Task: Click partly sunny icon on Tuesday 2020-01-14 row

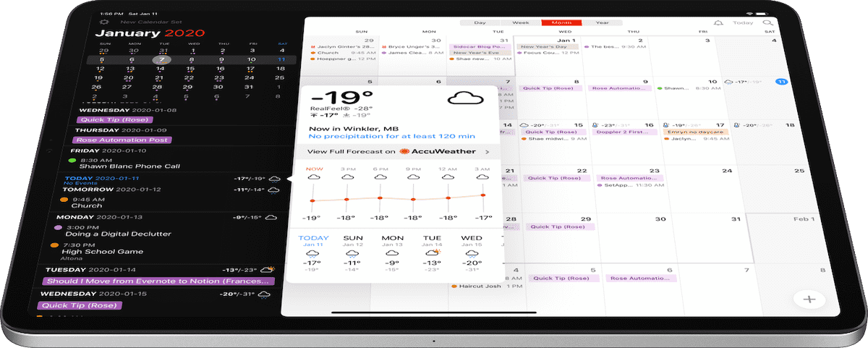Action: (268, 271)
